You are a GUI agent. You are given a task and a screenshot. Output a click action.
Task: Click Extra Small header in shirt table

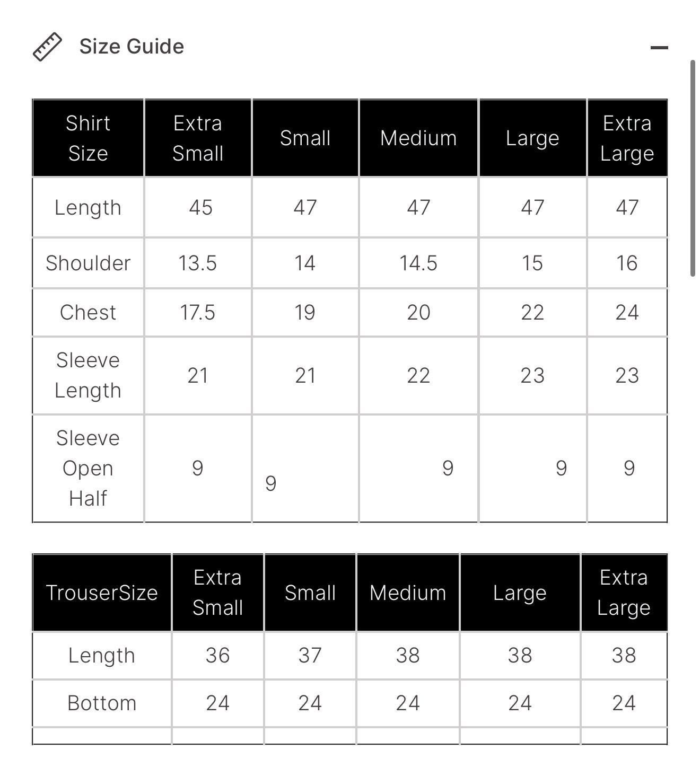pos(198,138)
